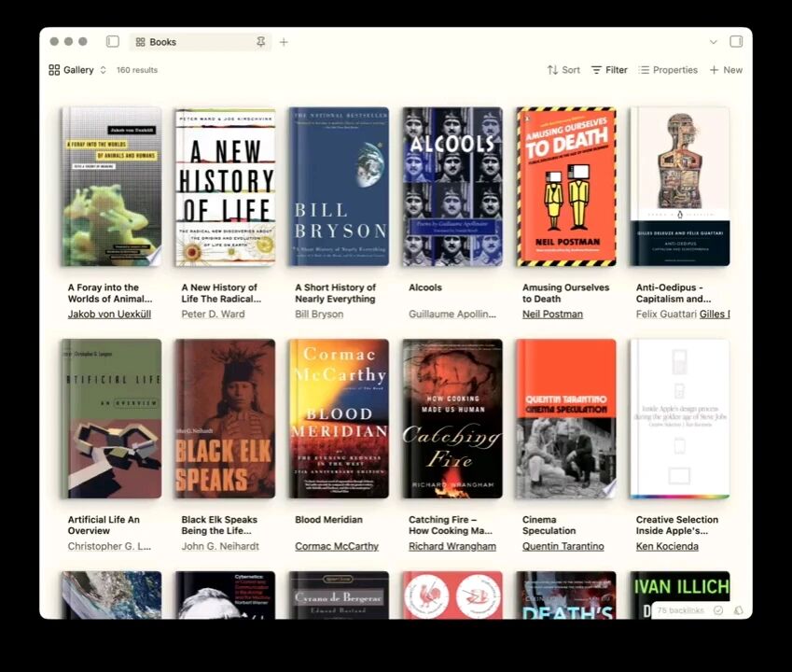
Task: Click the 'Amusing Ourselves to Death' title
Action: [x=565, y=293]
